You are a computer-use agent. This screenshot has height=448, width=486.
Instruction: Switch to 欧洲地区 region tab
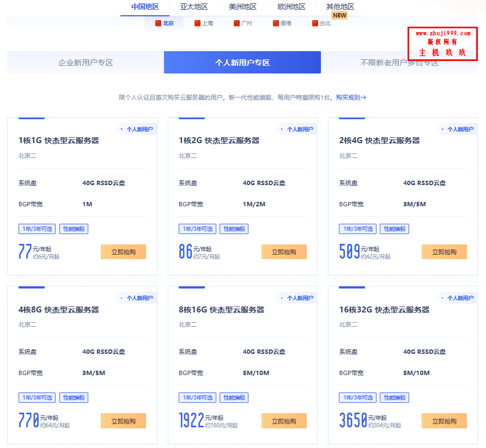click(291, 7)
